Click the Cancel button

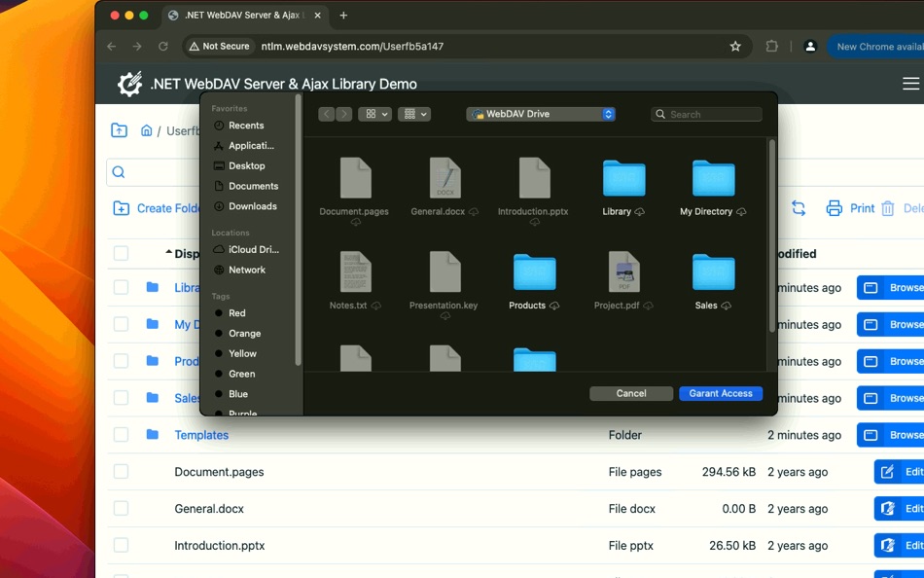click(x=631, y=393)
